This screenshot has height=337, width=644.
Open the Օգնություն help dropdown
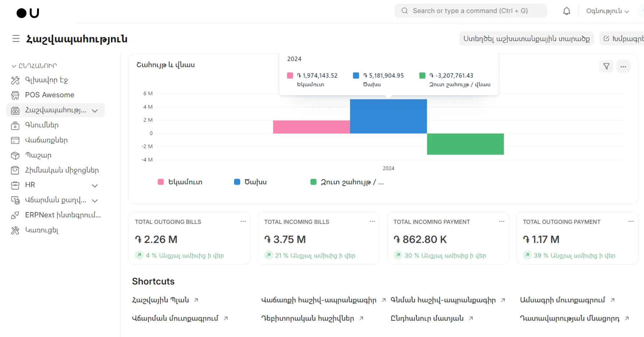click(x=608, y=11)
